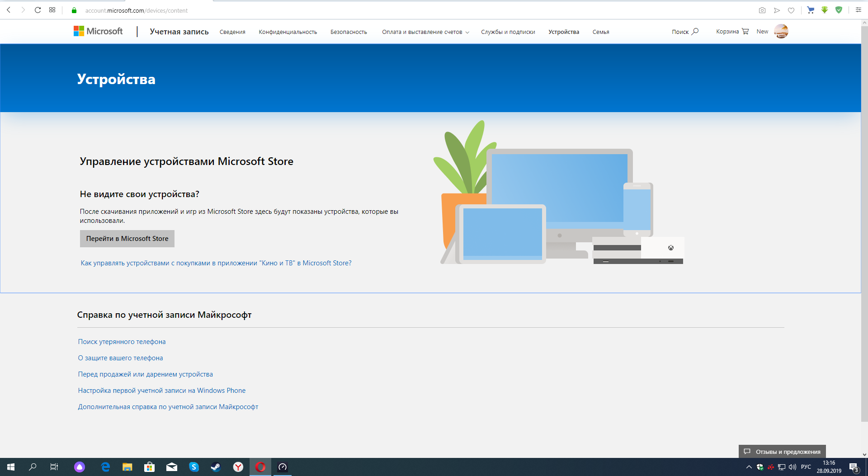Launch the purple Alice assistant icon

(x=80, y=467)
